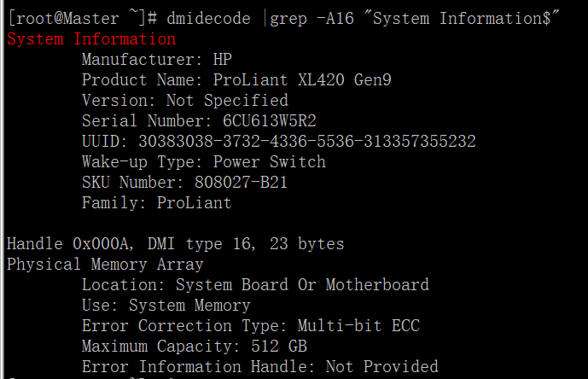Click the dmidecode command text

pyautogui.click(x=214, y=18)
